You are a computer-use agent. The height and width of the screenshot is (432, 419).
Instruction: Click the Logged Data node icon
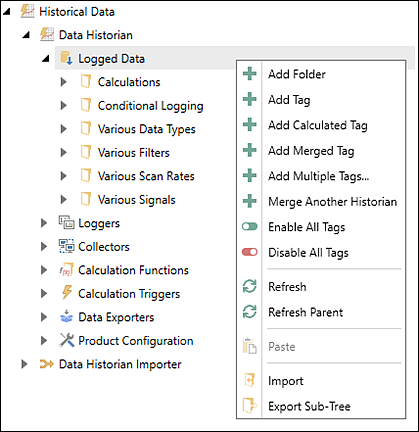pyautogui.click(x=66, y=58)
